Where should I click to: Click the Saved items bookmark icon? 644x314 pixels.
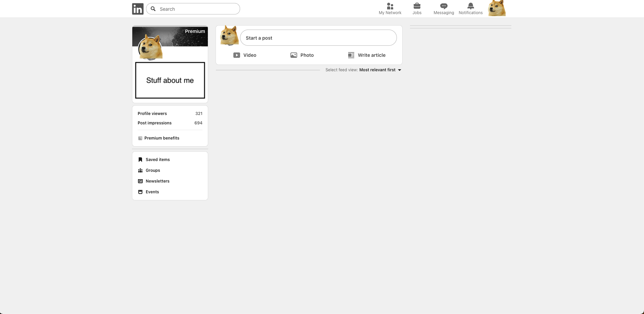pos(140,160)
